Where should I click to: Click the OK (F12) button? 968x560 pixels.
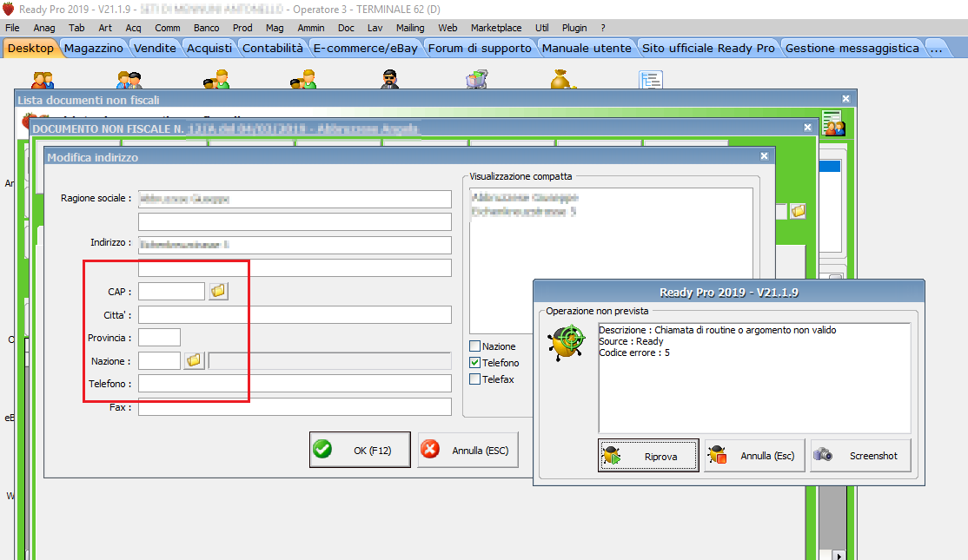pos(360,450)
